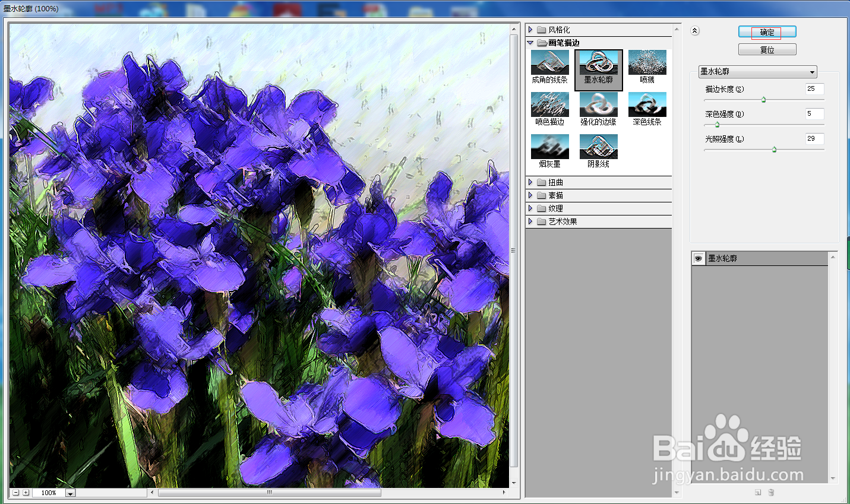
Task: Select the 喷色描边 filter thumbnail
Action: pos(549,104)
